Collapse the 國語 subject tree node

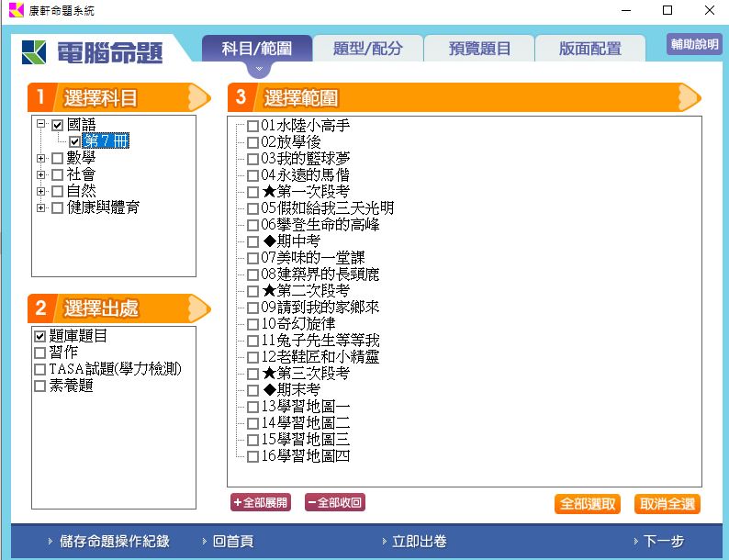(x=40, y=124)
